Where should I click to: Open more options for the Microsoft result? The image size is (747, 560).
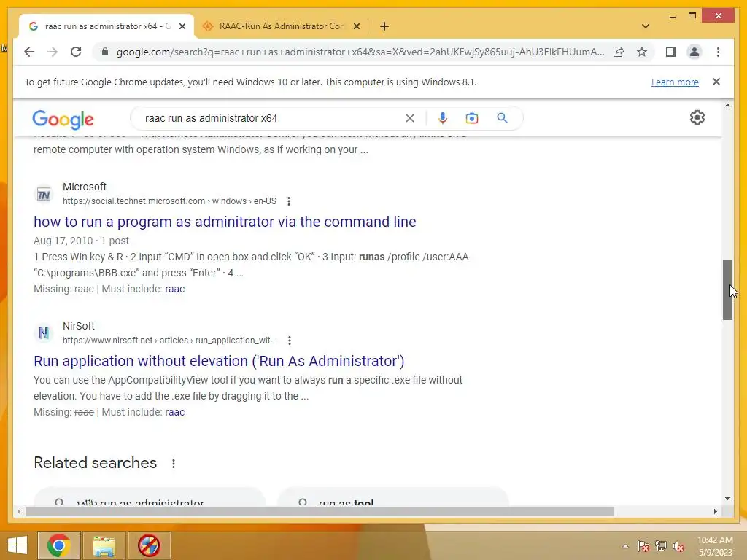(289, 201)
